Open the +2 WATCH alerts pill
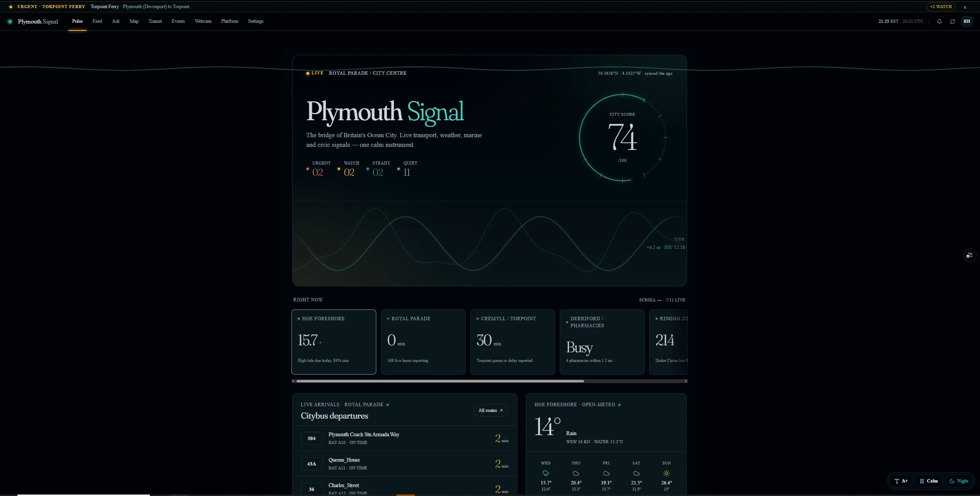Viewport: 980px width, 496px height. pos(940,7)
